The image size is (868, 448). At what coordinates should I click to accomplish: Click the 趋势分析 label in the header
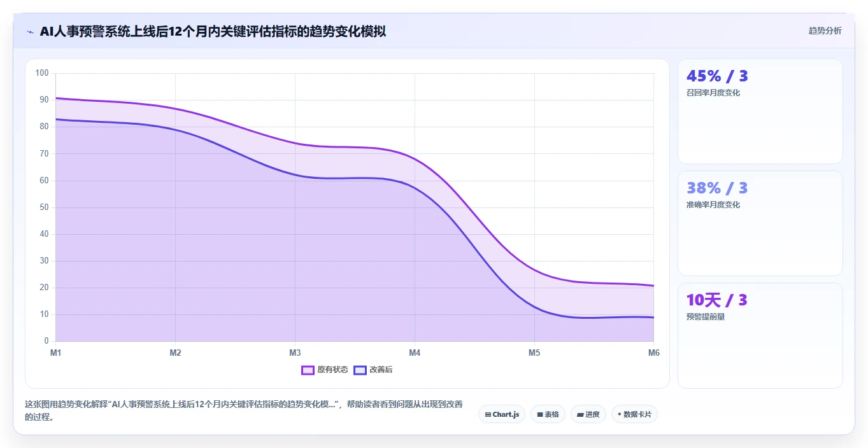tap(825, 31)
